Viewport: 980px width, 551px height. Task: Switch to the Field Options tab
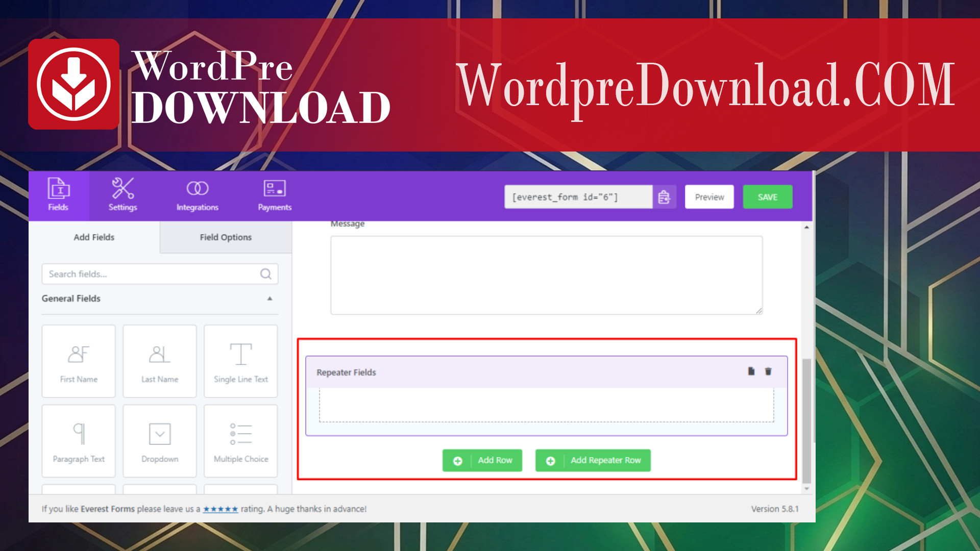click(x=226, y=237)
